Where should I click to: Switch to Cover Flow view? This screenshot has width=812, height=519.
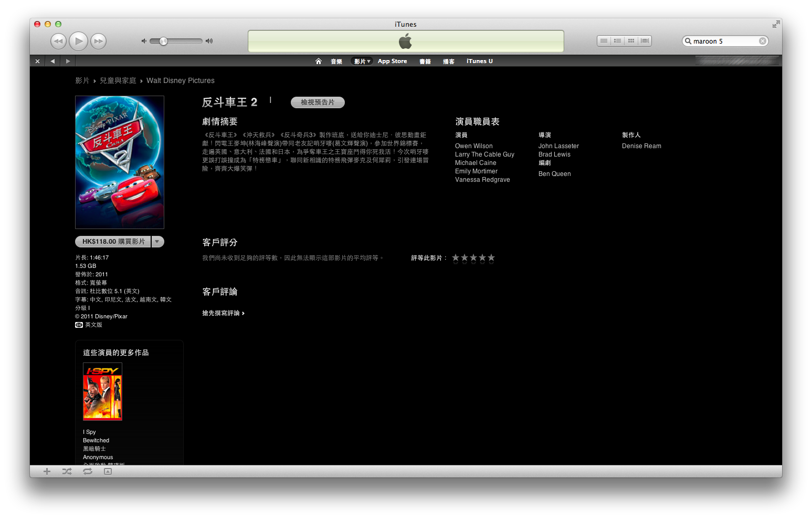pyautogui.click(x=645, y=41)
